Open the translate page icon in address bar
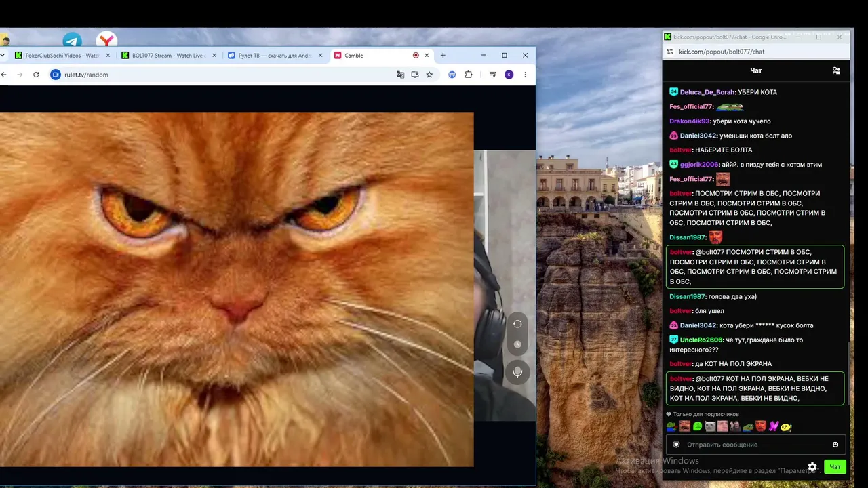 coord(400,75)
